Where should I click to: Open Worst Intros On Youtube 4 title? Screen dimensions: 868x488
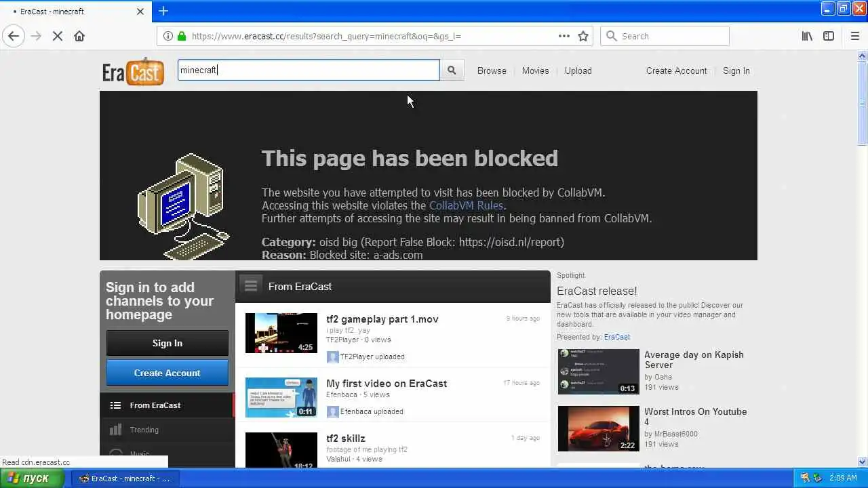coord(695,416)
